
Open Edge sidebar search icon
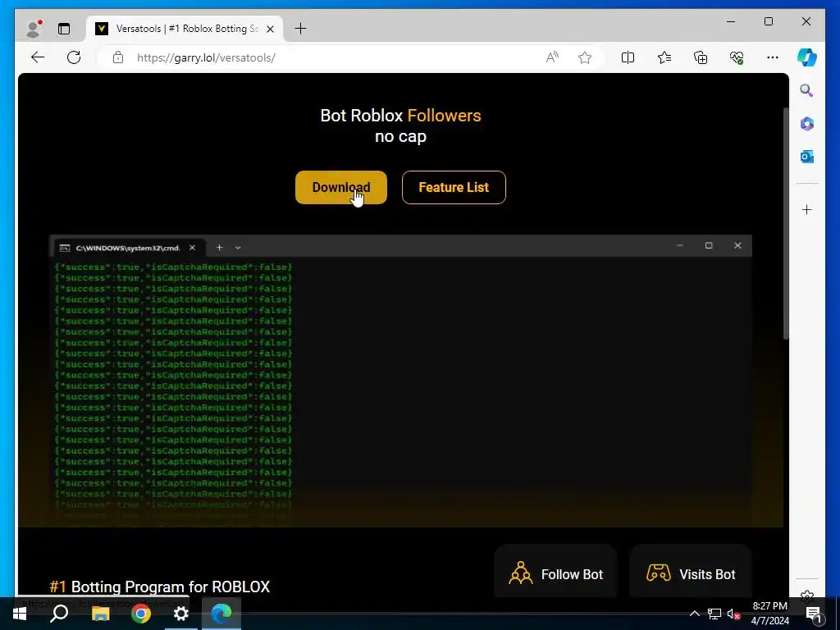[x=807, y=90]
